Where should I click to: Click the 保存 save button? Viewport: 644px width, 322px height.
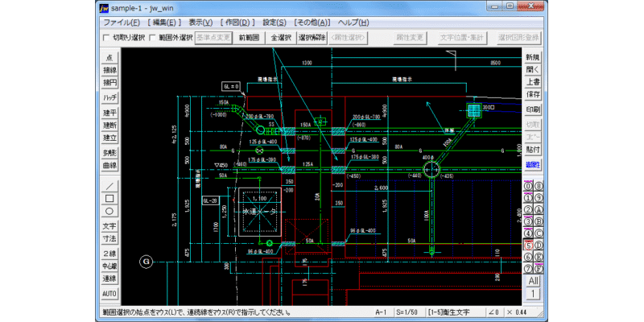[x=533, y=94]
